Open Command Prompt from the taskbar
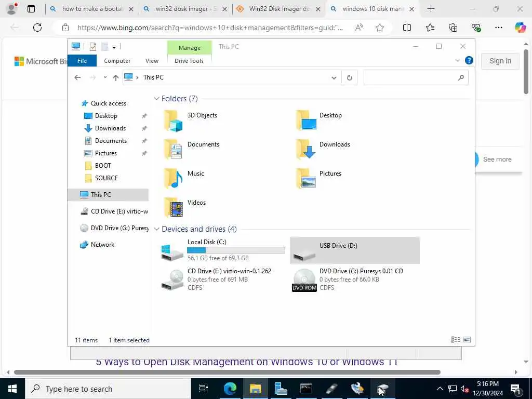Screen dimensions: 532x399 (x=306, y=389)
